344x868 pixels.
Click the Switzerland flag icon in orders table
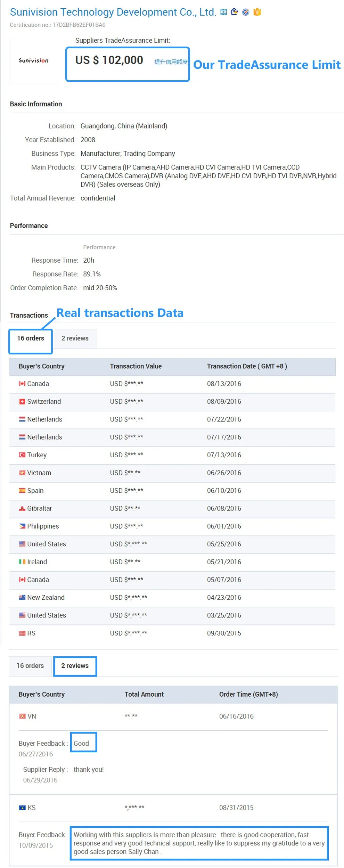(22, 402)
